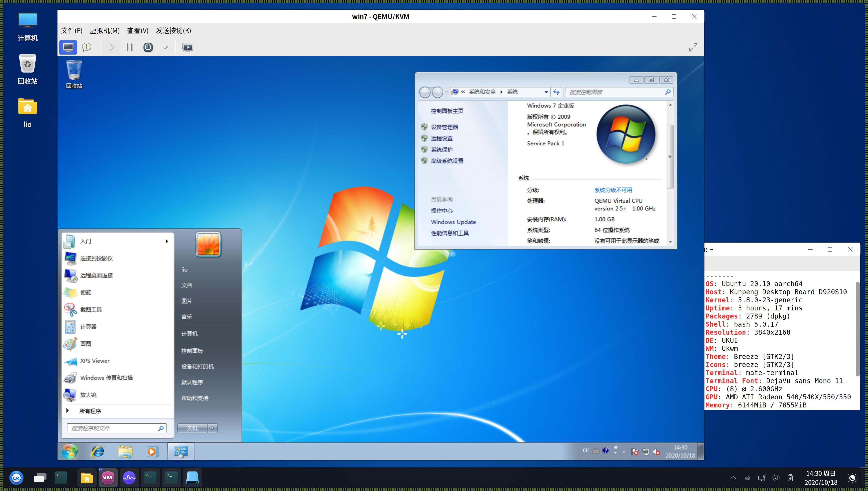Go to 控制面板主页

(x=447, y=111)
